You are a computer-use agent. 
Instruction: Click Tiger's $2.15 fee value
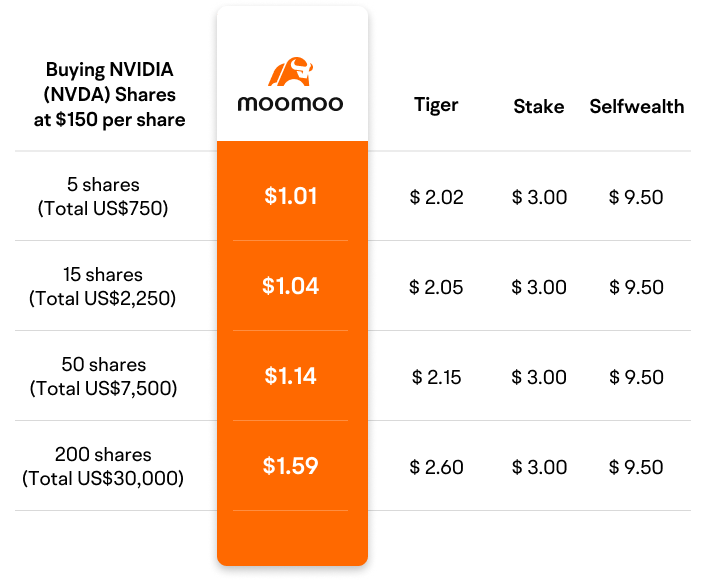coord(437,377)
